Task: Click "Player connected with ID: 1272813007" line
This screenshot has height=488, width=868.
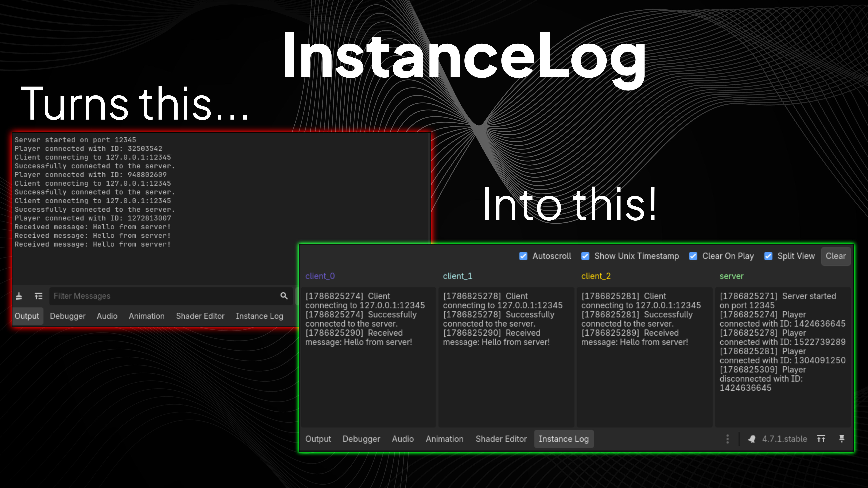Action: [x=93, y=218]
